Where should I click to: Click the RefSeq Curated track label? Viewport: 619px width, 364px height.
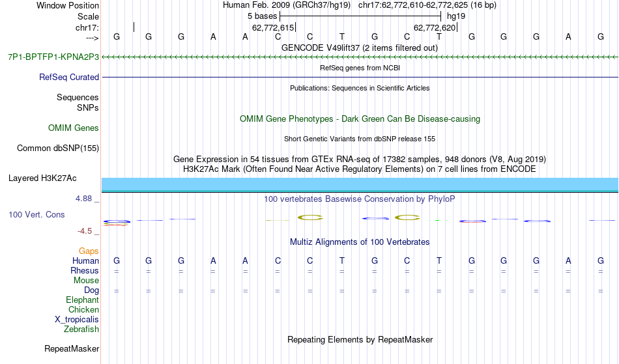click(68, 77)
